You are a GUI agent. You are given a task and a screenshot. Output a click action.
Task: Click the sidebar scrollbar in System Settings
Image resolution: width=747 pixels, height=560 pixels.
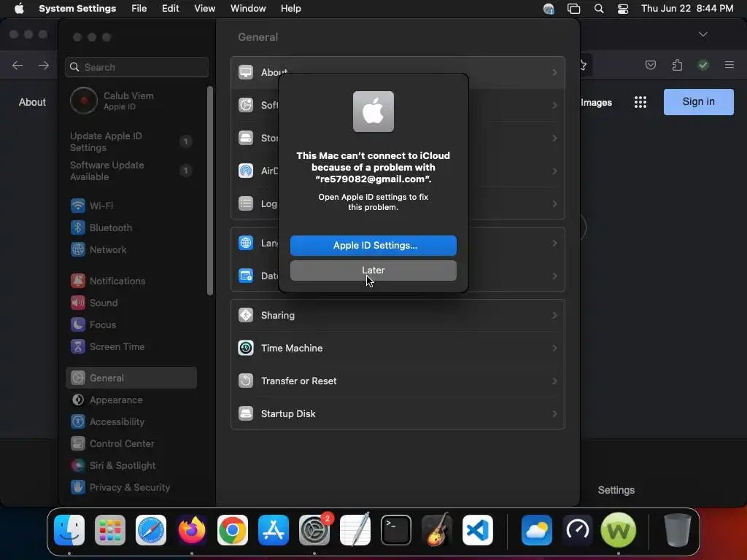[209, 190]
